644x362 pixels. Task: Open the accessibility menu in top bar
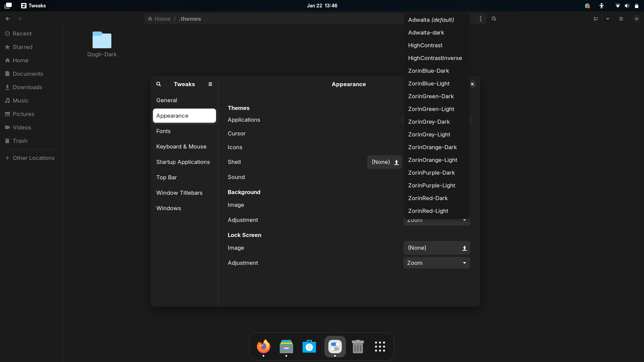coord(602,6)
